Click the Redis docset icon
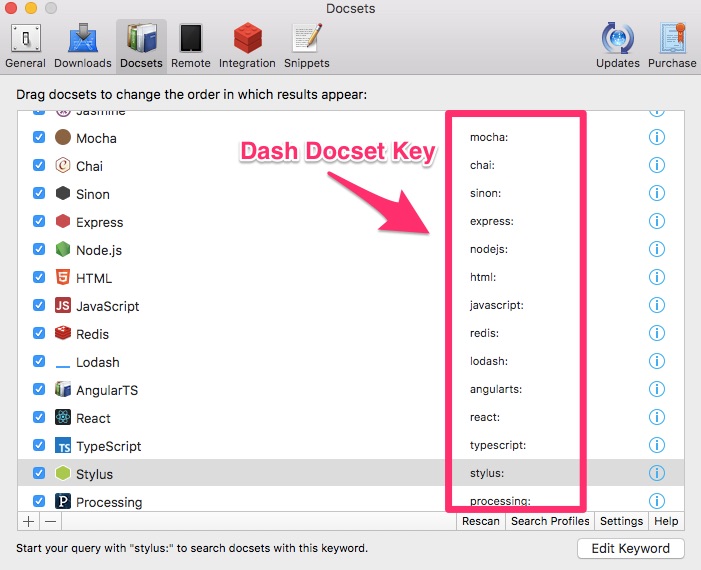The image size is (701, 570). tap(63, 333)
